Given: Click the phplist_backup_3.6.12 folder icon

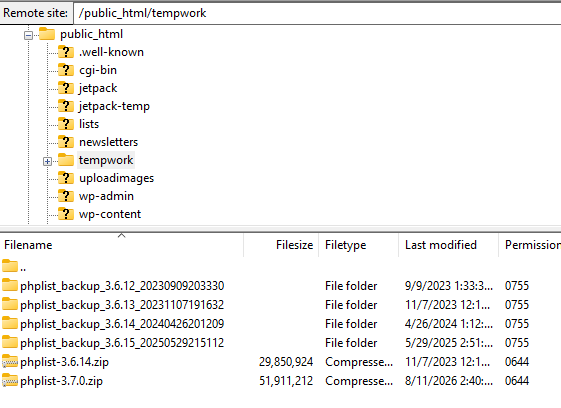Looking at the screenshot, I should coord(10,285).
